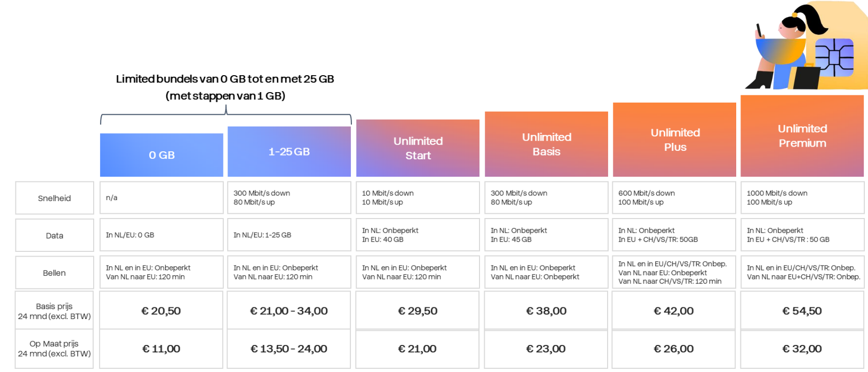Image resolution: width=868 pixels, height=372 pixels.
Task: Select the 1-25 GB plan header
Action: tap(289, 152)
